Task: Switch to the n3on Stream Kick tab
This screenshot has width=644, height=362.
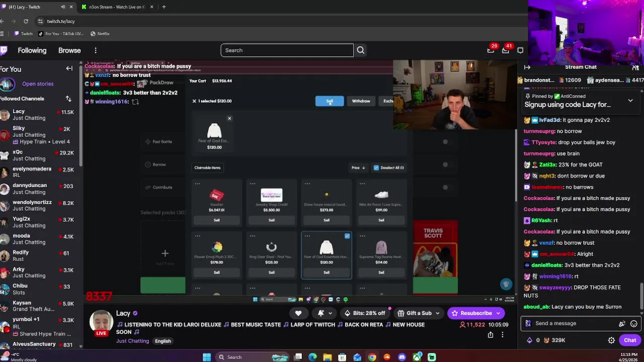Action: (x=117, y=7)
